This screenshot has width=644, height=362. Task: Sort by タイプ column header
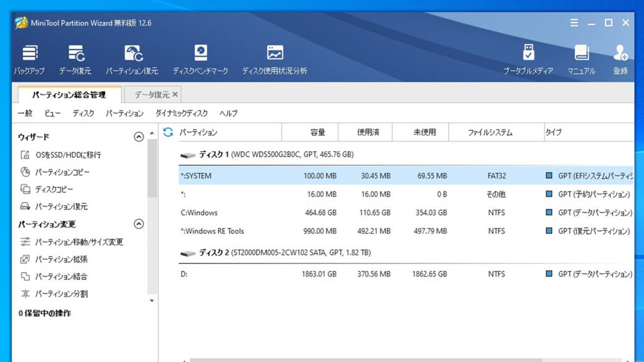589,132
